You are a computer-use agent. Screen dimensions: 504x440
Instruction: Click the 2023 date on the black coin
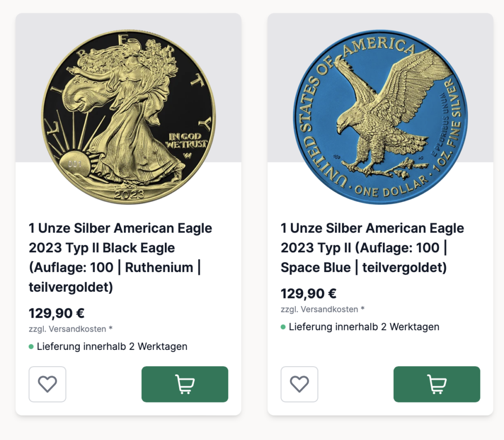(x=129, y=195)
